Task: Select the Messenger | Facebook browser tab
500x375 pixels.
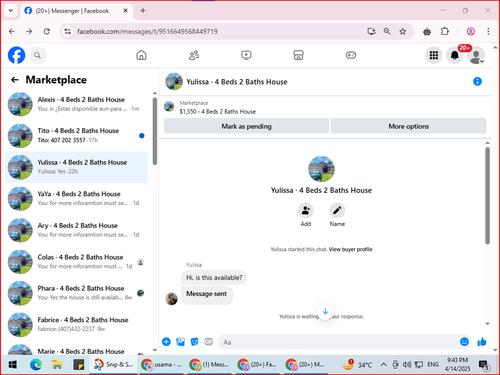Action: [x=77, y=11]
